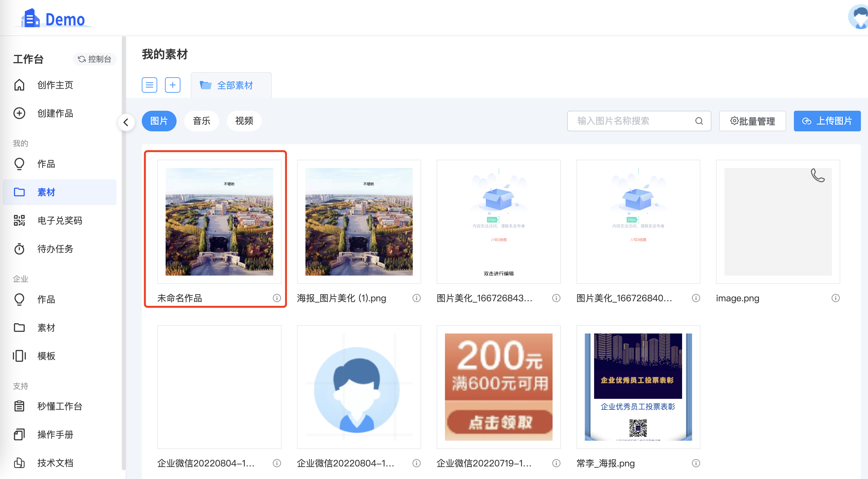Screen dimensions: 868x479
Task: Open 创建作品 in sidebar
Action: [x=55, y=113]
